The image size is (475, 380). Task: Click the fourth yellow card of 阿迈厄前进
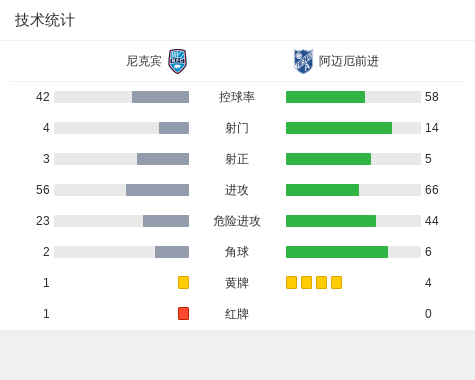pyautogui.click(x=336, y=282)
